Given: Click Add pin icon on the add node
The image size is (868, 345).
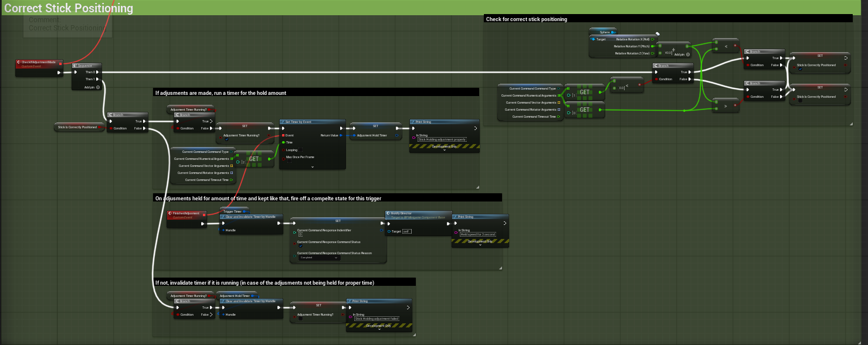Looking at the screenshot, I should coord(687,54).
